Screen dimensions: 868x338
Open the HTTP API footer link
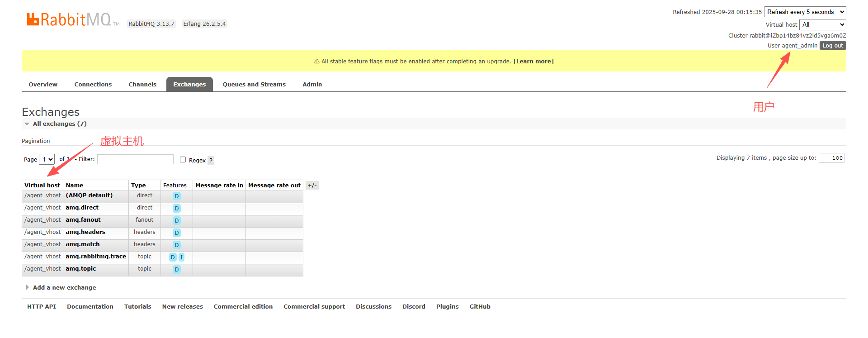42,307
